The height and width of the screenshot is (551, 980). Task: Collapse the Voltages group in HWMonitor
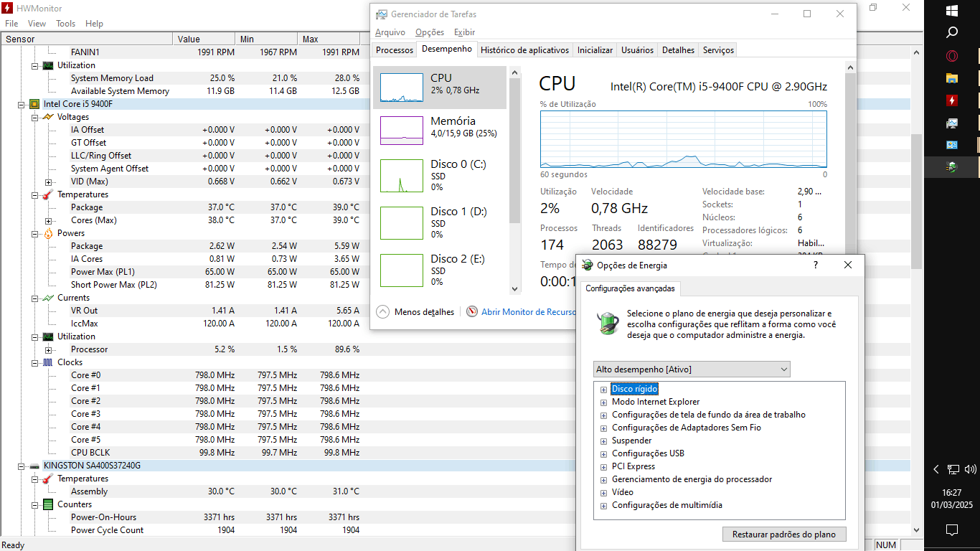[35, 118]
